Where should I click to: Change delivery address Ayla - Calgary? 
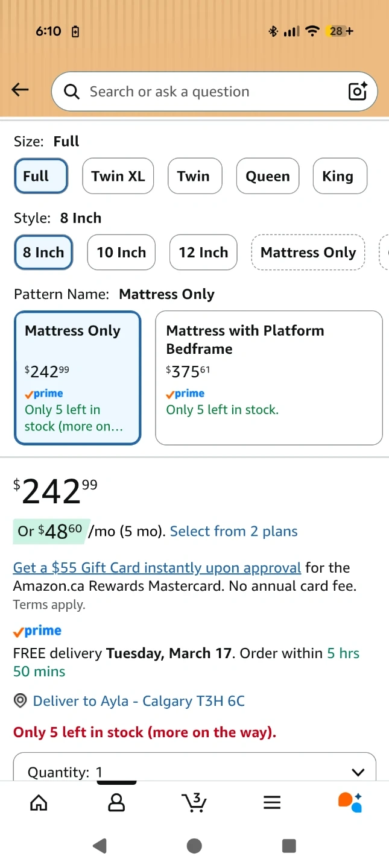[x=139, y=701]
